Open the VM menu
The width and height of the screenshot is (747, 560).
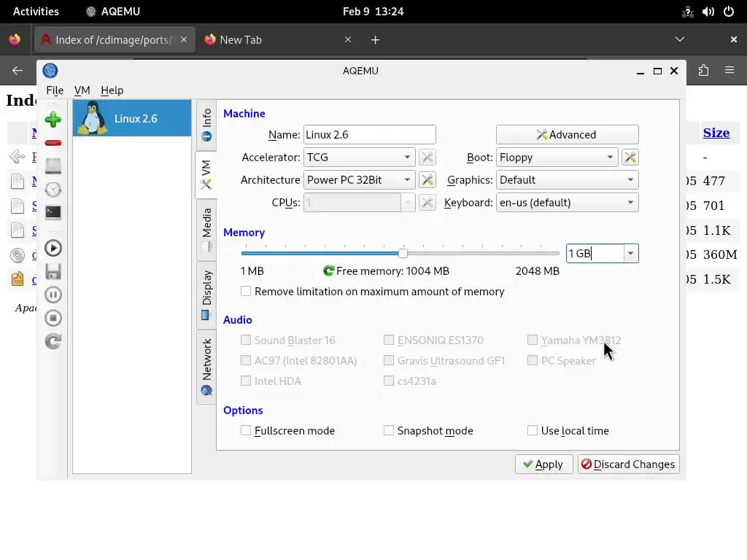pos(82,90)
